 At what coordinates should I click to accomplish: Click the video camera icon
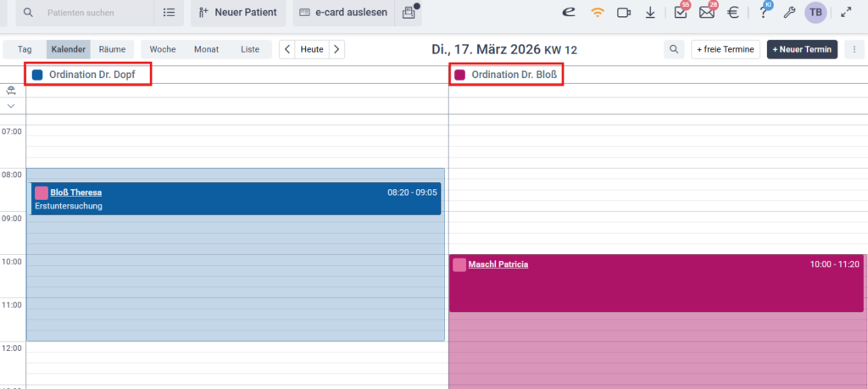point(624,13)
